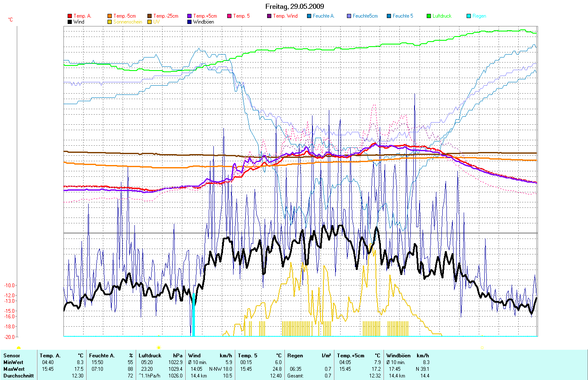Screen dimensions: 588x380
Task: Click the Feuchte5cm legend label
Action: click(365, 16)
